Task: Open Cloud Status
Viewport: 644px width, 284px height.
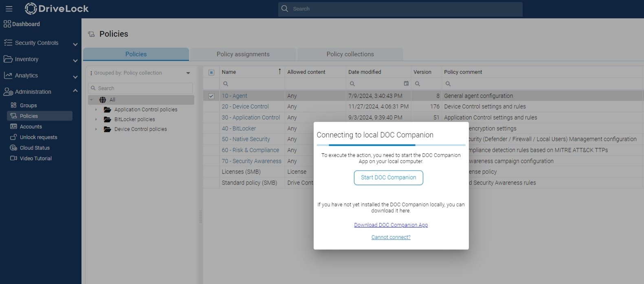Action: tap(35, 148)
